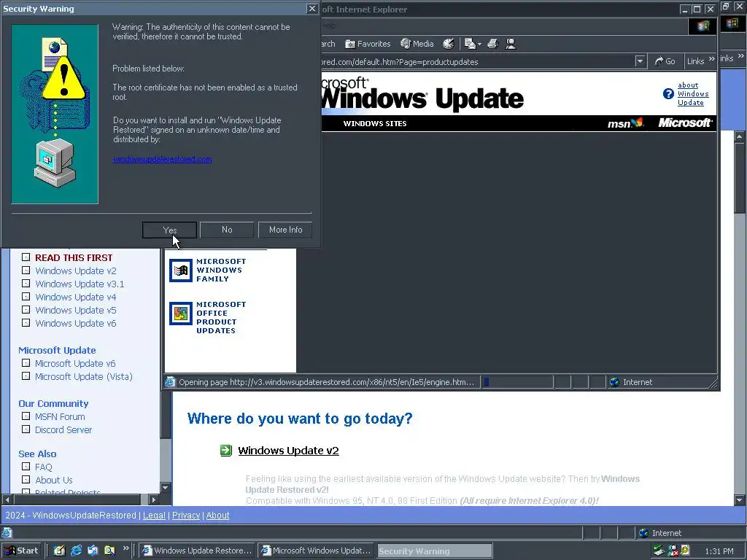The image size is (747, 560).
Task: Launch Outlook Express from Quick Launch
Action: pos(93,551)
